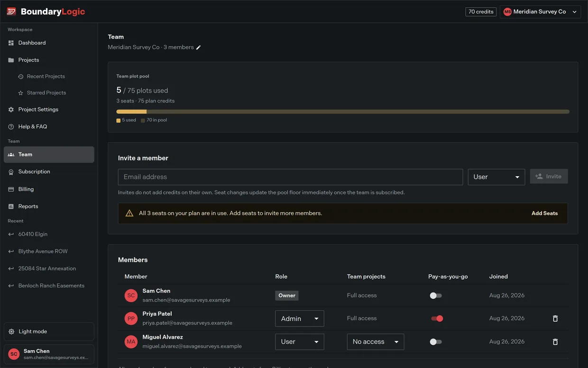Image resolution: width=588 pixels, height=368 pixels.
Task: Open Project Settings gear icon
Action: 11,110
